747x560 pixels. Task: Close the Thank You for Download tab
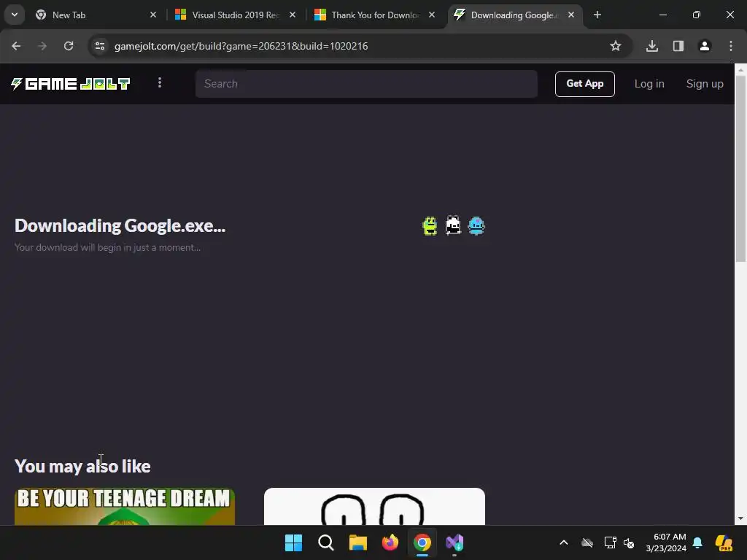coord(432,15)
